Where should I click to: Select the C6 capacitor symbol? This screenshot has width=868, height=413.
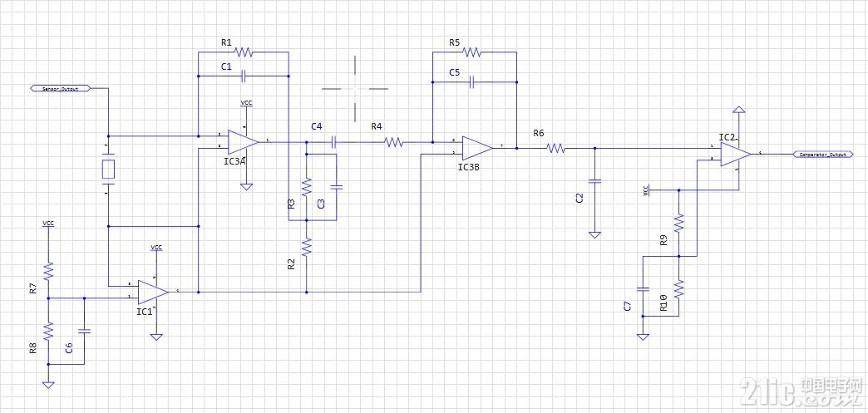point(84,331)
